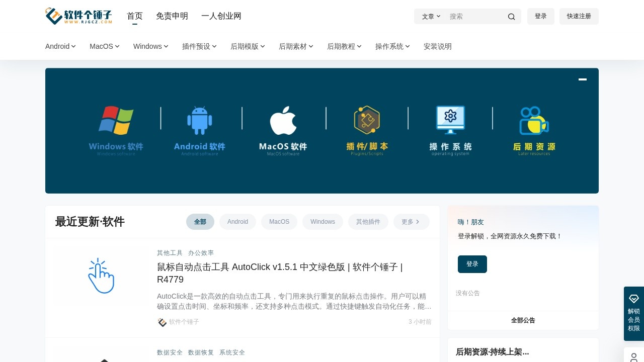Click the 数据恢复 tag
Screen dimensions: 644x362
click(201, 352)
